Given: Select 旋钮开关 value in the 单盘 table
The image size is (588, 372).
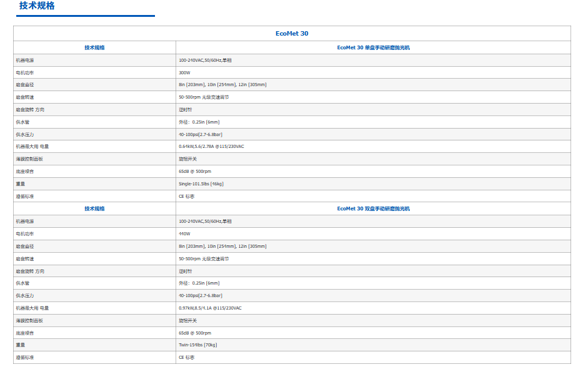Looking at the screenshot, I should pyautogui.click(x=188, y=159).
